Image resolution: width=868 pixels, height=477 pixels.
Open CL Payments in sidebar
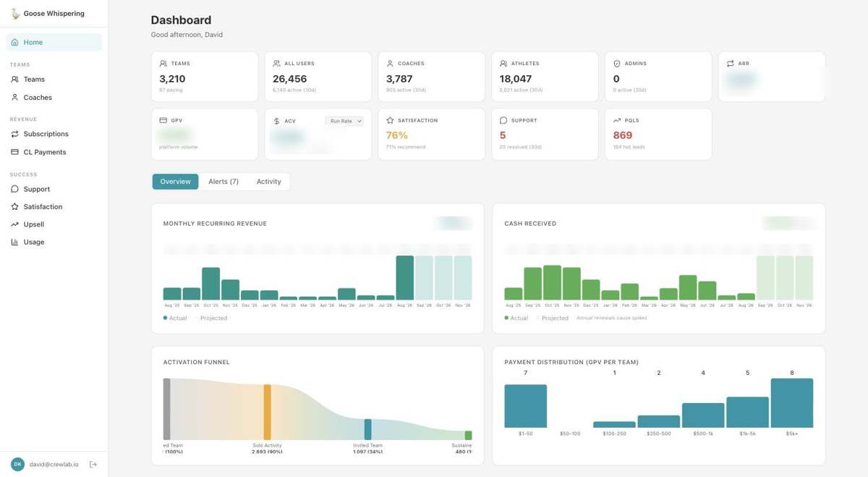[x=54, y=152]
